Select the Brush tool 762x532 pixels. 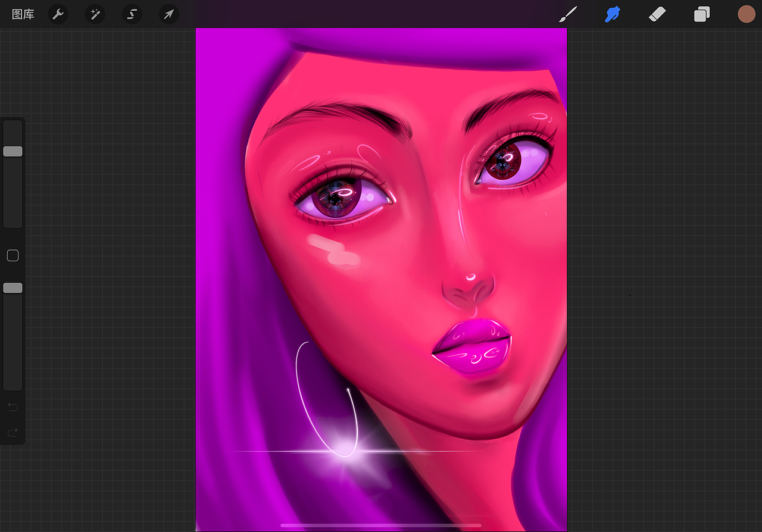point(568,14)
